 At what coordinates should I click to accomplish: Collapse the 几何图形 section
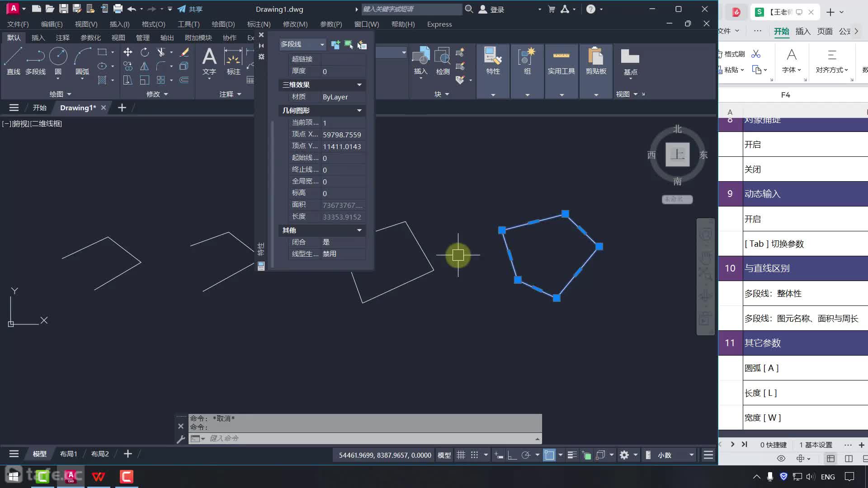click(359, 110)
